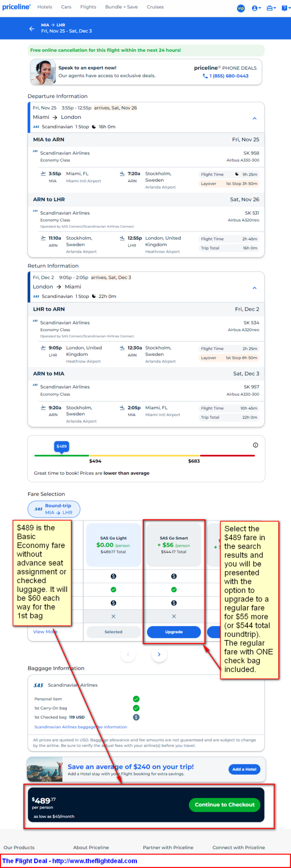The width and height of the screenshot is (291, 868).
Task: Open the user account icon menu
Action: [x=256, y=8]
